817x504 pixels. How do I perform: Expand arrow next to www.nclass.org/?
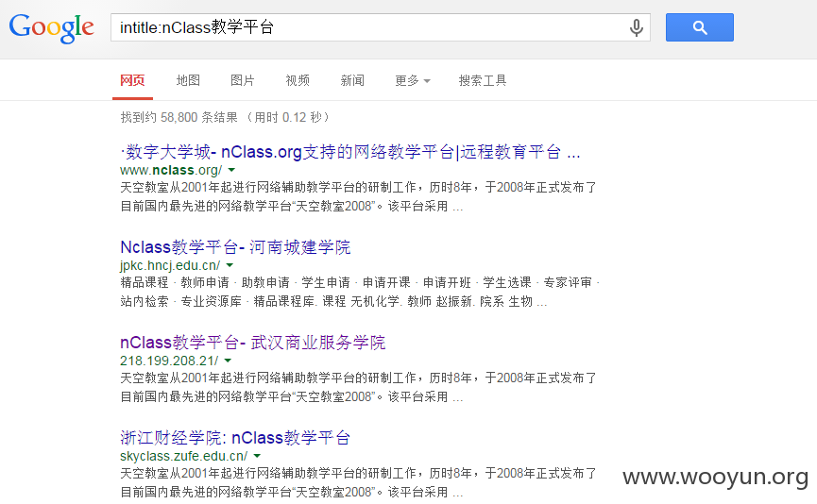231,170
